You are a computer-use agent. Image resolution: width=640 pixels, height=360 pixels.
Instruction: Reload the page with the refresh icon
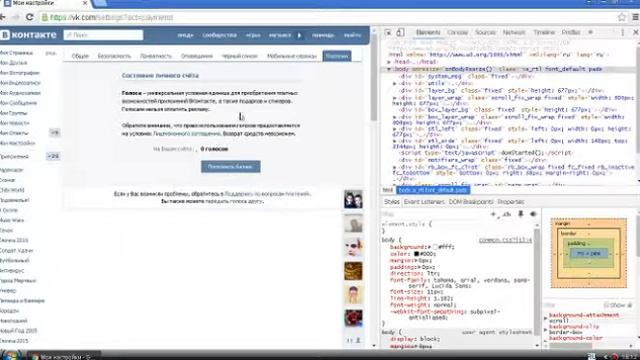tap(29, 17)
